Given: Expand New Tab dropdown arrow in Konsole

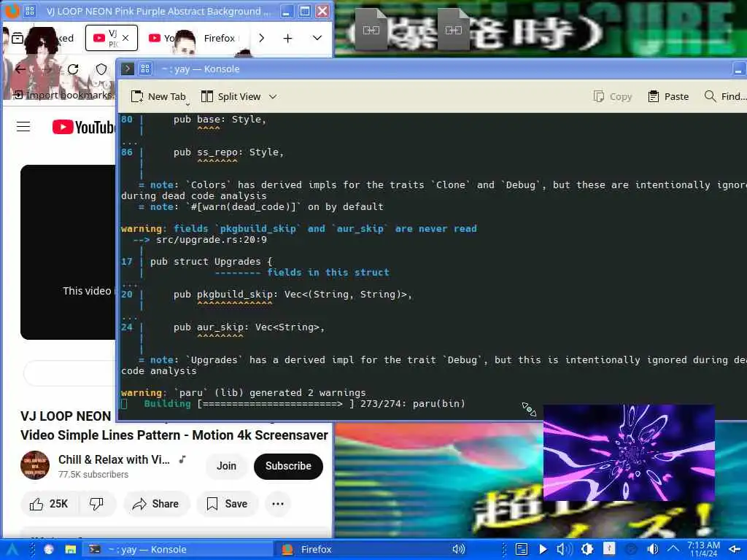Looking at the screenshot, I should click(187, 104).
